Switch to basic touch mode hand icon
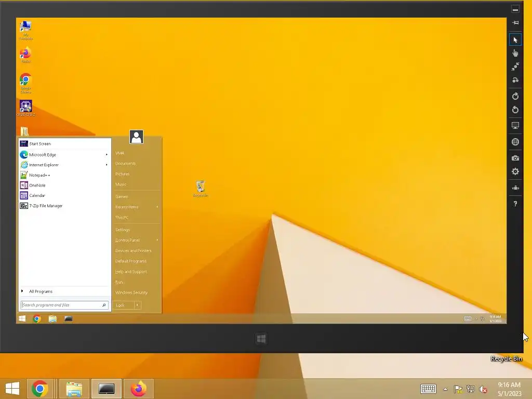The width and height of the screenshot is (532, 399). tap(515, 54)
